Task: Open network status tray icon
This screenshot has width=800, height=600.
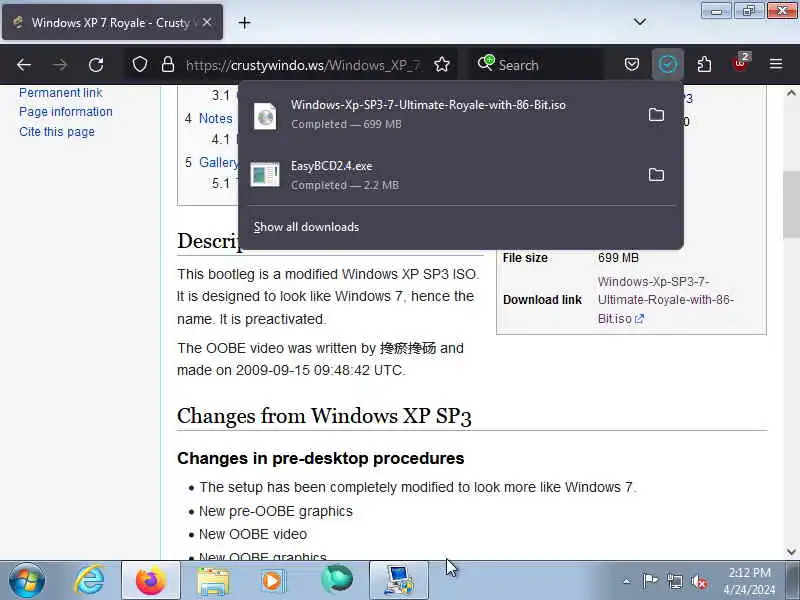Action: pos(675,581)
